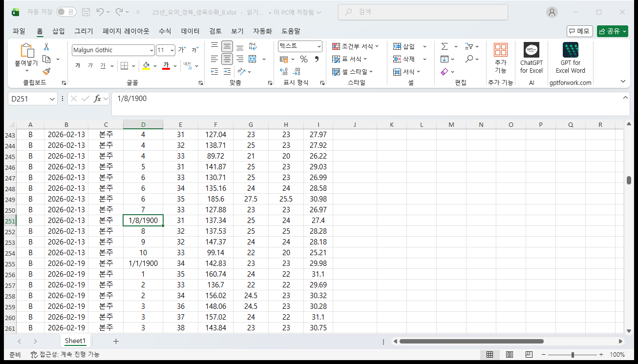This screenshot has width=638, height=364.
Task: Click the zoom slider handle
Action: click(573, 355)
